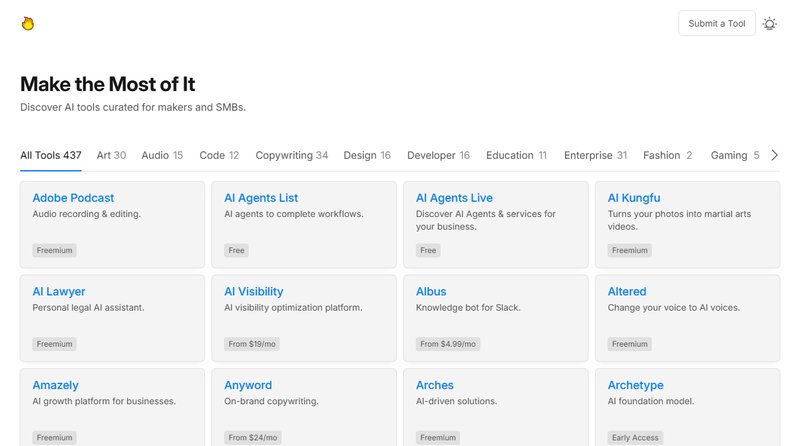Open the Adobe Podcast tool link
The height and width of the screenshot is (446, 800).
click(73, 198)
